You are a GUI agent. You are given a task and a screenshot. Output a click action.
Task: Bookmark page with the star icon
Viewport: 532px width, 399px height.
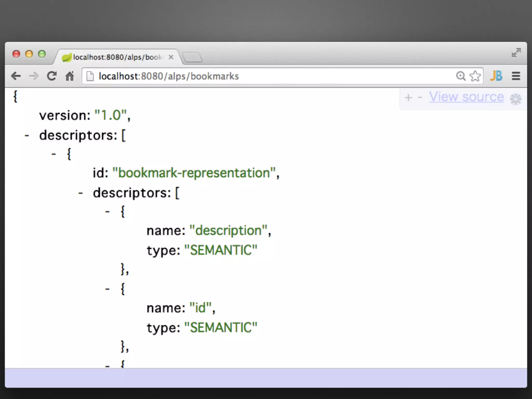475,76
